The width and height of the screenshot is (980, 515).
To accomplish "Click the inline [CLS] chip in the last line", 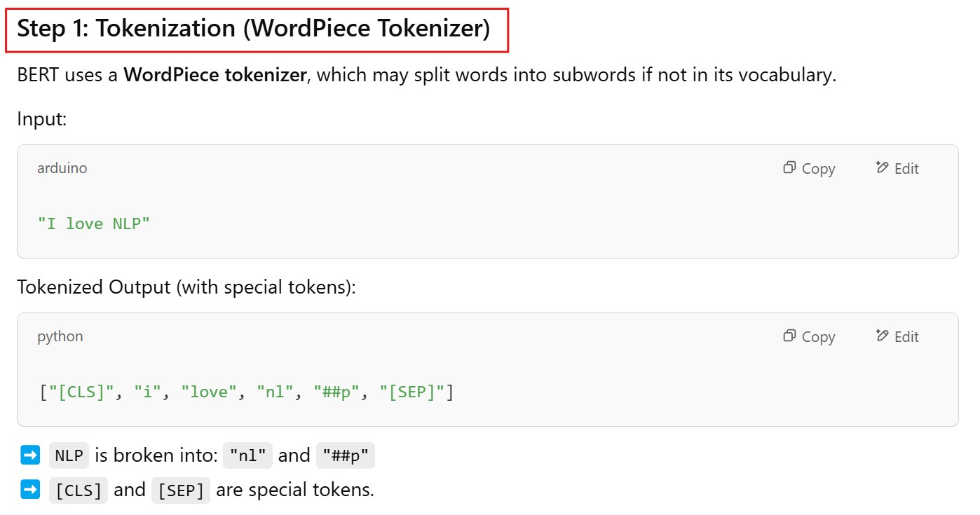I will 79,490.
